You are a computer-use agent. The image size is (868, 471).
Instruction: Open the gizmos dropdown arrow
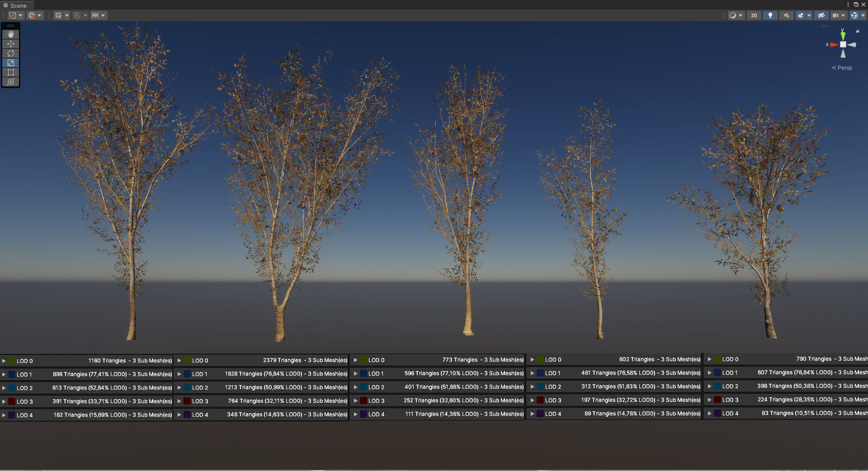click(x=862, y=15)
